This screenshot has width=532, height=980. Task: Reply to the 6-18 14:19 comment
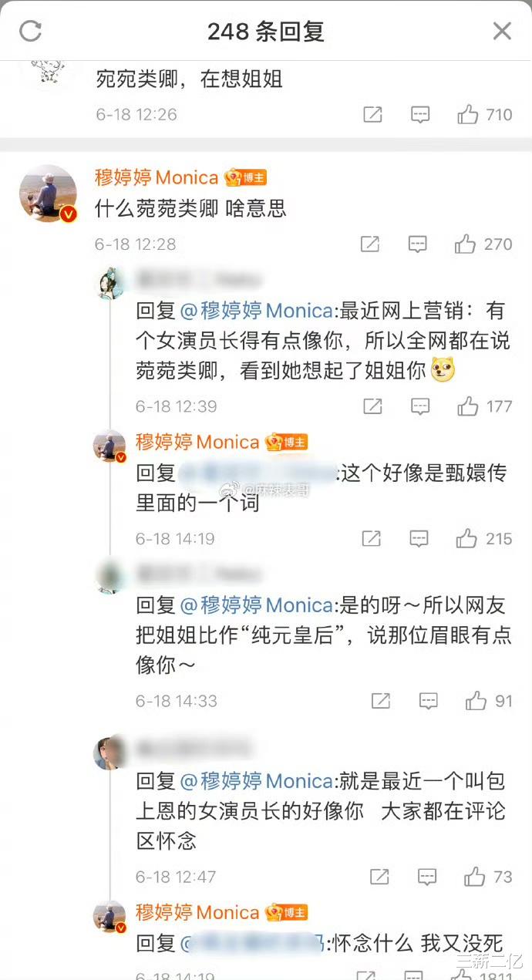click(419, 539)
